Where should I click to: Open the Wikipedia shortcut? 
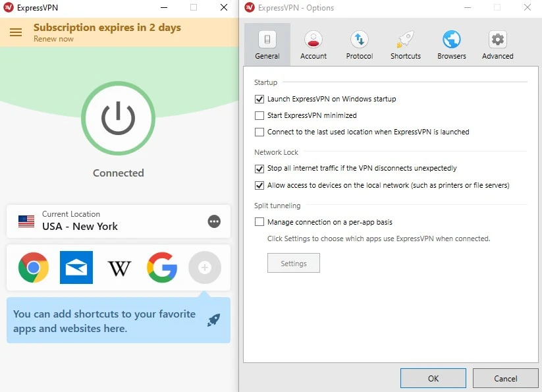point(119,268)
